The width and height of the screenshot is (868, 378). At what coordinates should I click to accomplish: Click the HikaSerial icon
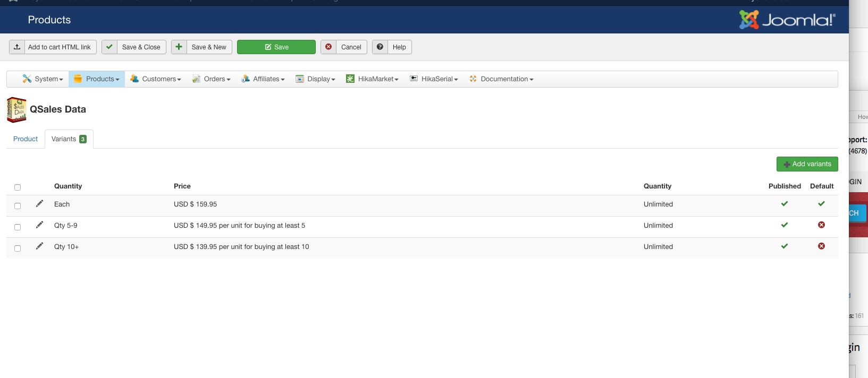pos(414,79)
